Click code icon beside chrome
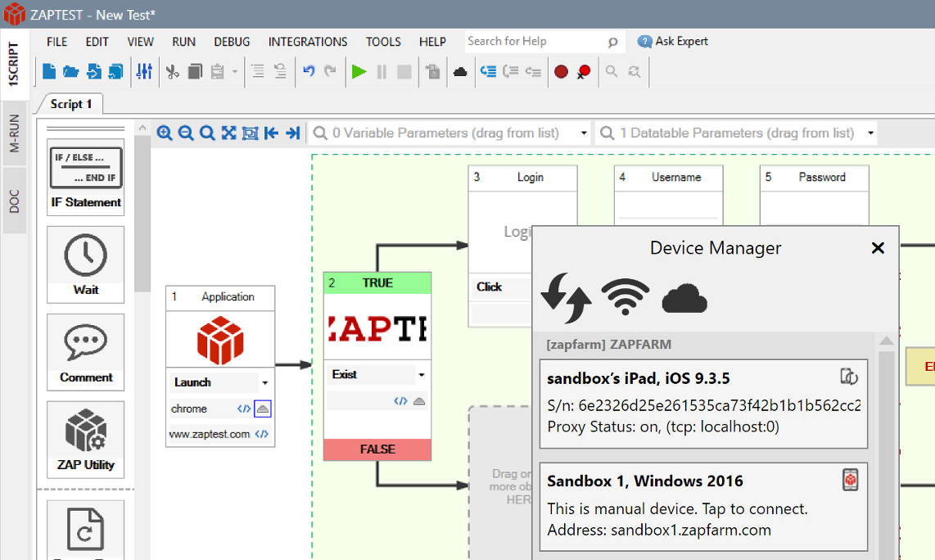The height and width of the screenshot is (560, 935). tap(244, 409)
